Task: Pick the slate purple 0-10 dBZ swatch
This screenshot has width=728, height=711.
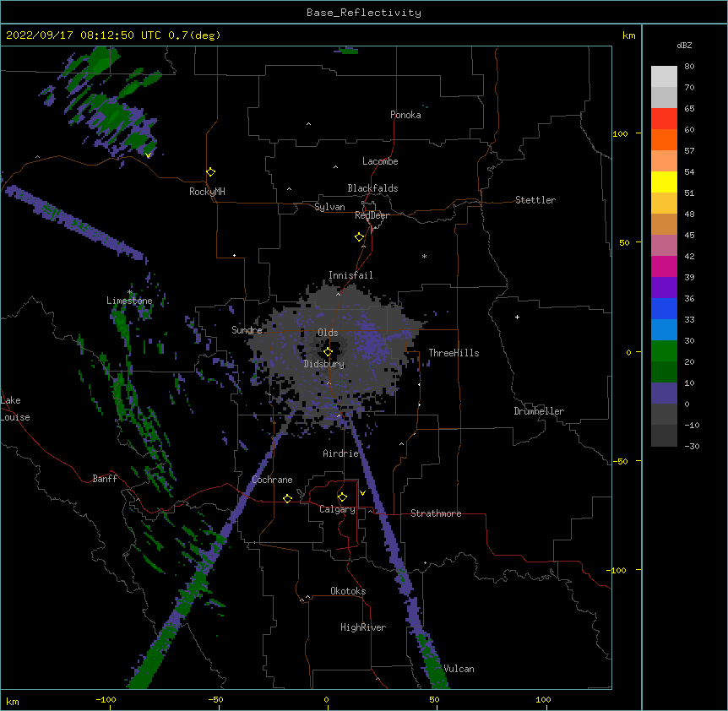Action: pyautogui.click(x=664, y=393)
